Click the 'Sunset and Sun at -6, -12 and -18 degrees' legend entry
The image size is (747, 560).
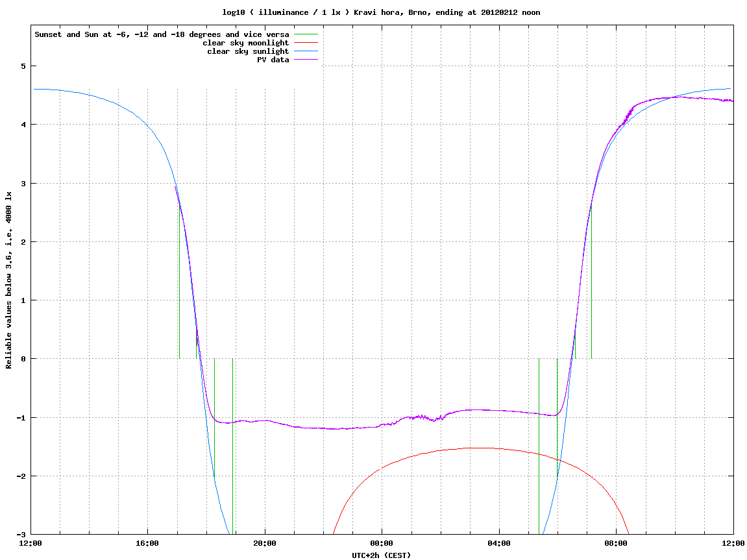tap(162, 34)
